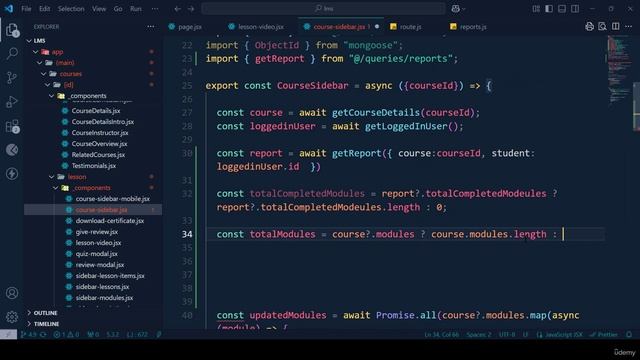Toggle Secondary Side Bar visibility
Image resolution: width=640 pixels, height=360 pixels.
575,9
